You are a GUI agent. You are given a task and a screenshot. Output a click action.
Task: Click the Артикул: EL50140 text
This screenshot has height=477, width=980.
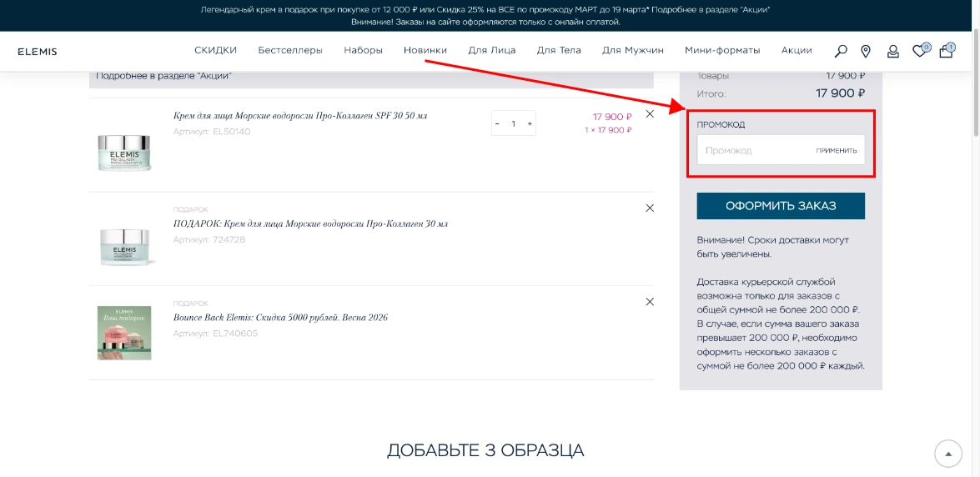(212, 131)
